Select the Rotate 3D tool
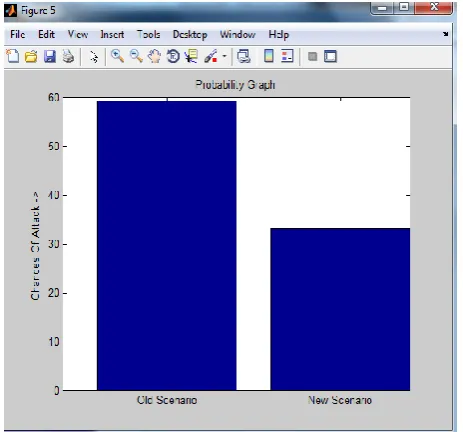463x432 pixels. (173, 56)
